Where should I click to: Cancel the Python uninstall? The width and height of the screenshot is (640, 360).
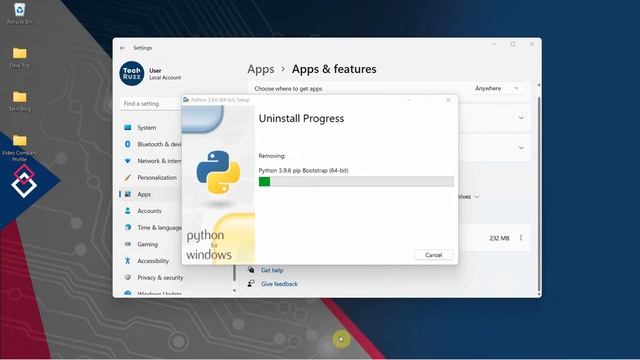pos(433,255)
